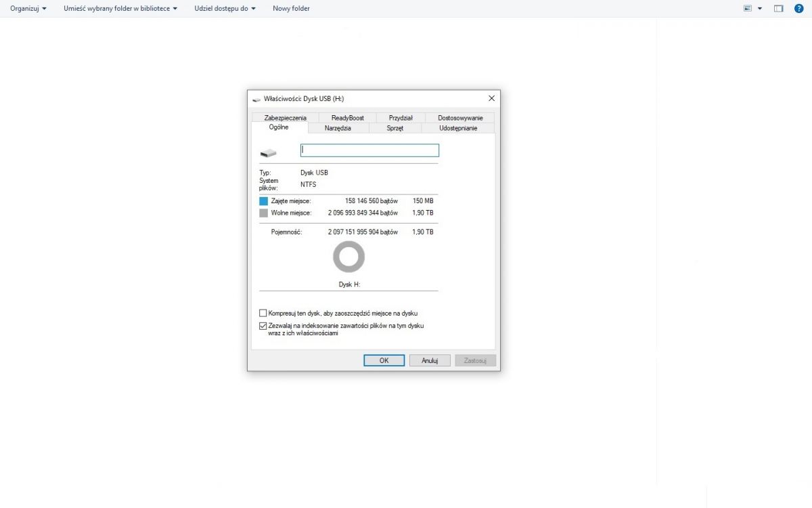Click the gray Wolne miejsce color square
Viewport: 812px width, 508px height.
(263, 213)
